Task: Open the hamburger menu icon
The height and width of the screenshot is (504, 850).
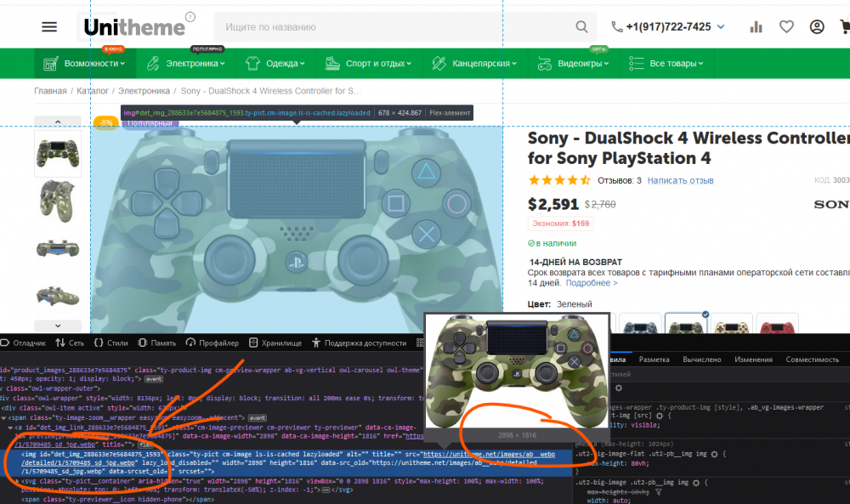Action: pyautogui.click(x=49, y=27)
